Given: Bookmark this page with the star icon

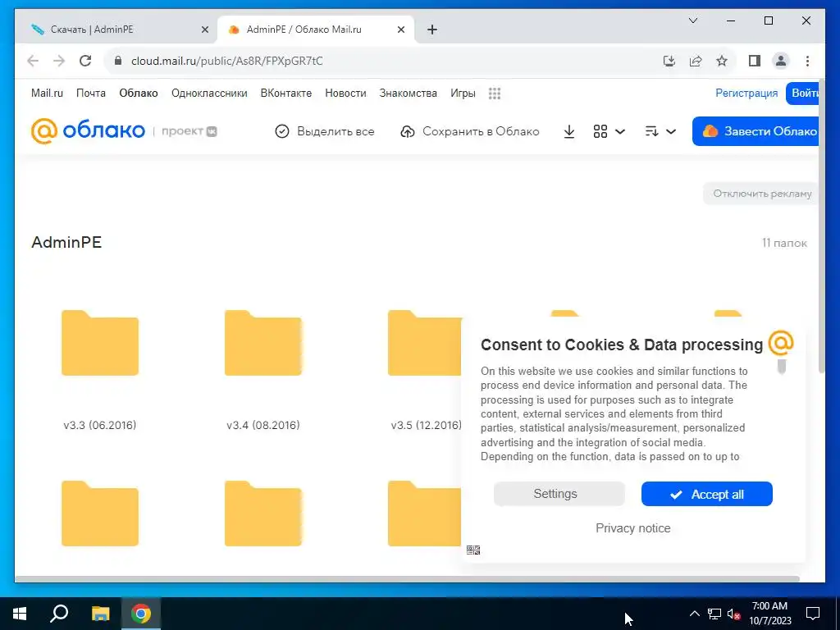Looking at the screenshot, I should [722, 61].
